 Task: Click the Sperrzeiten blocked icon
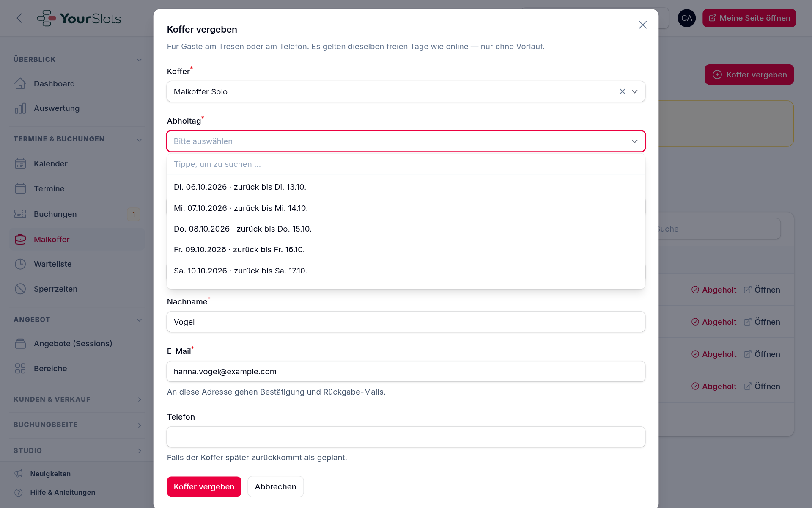[20, 289]
